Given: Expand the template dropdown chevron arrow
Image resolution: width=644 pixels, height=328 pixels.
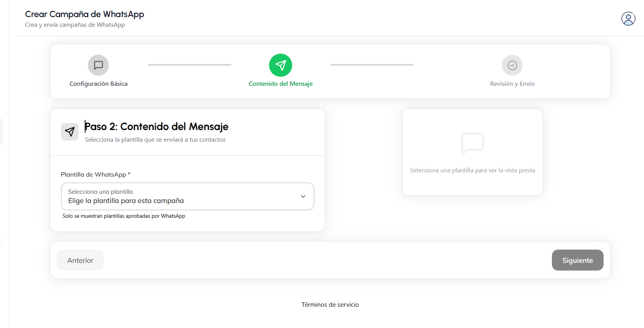Looking at the screenshot, I should (x=303, y=196).
